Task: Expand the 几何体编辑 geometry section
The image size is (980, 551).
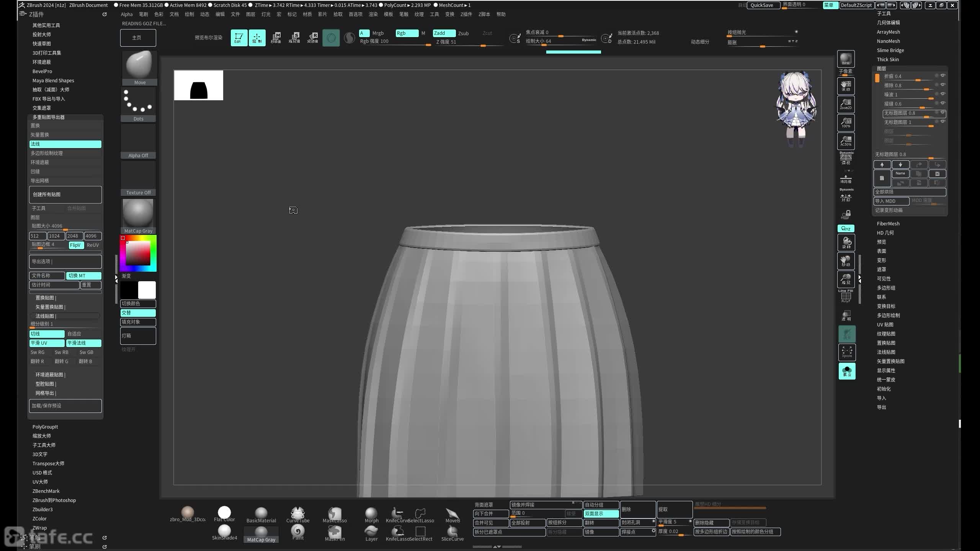Action: (888, 23)
